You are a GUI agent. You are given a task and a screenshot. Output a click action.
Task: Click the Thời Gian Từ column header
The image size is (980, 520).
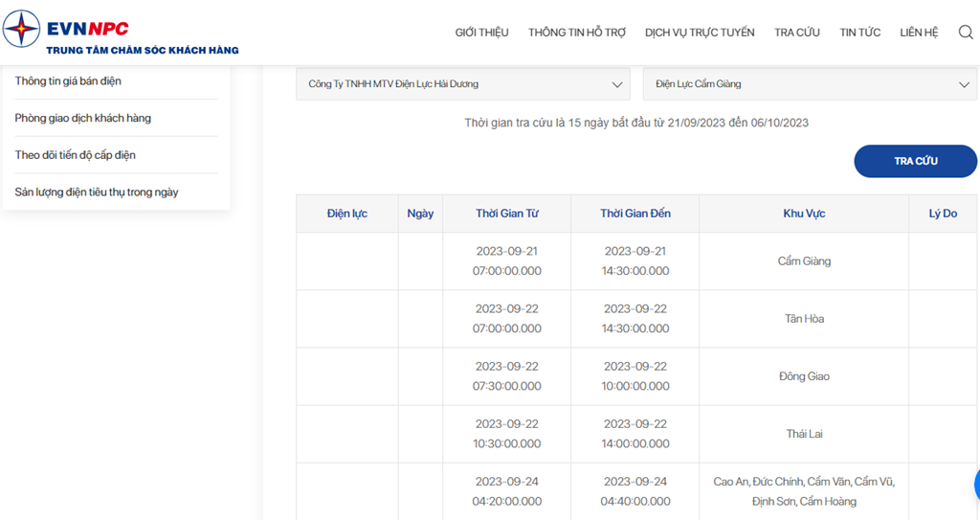coord(507,214)
